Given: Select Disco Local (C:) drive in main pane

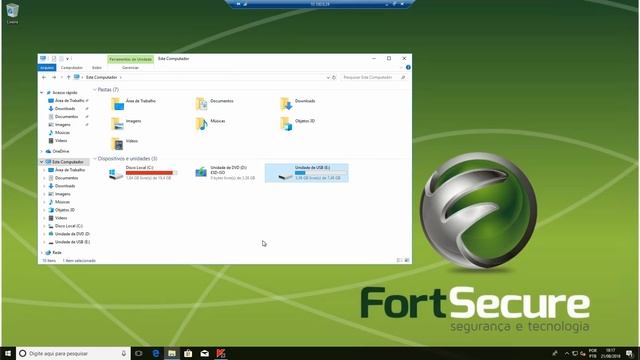Looking at the screenshot, I should (143, 173).
